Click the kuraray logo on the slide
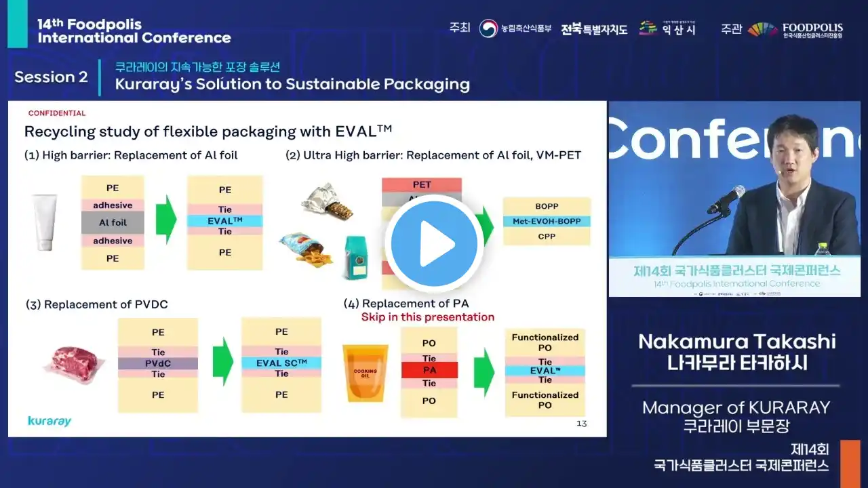This screenshot has width=868, height=488. tap(50, 421)
